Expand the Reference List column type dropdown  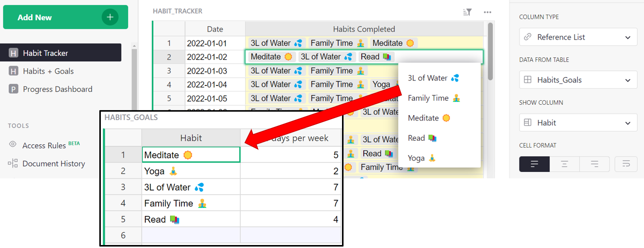pos(578,37)
